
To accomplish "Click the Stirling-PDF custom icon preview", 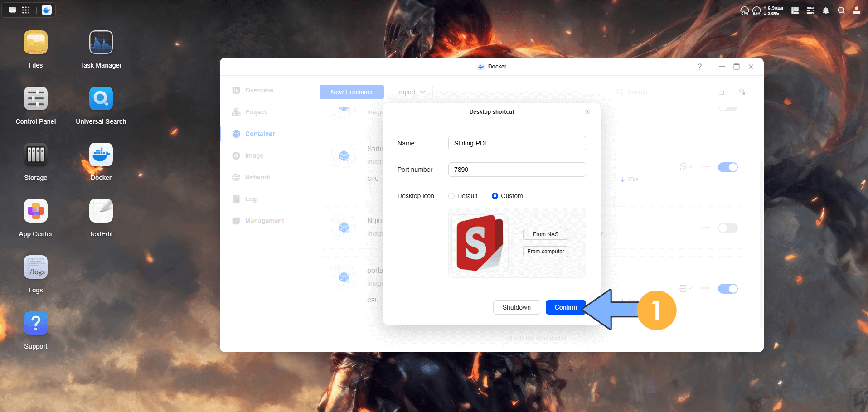I will 480,243.
